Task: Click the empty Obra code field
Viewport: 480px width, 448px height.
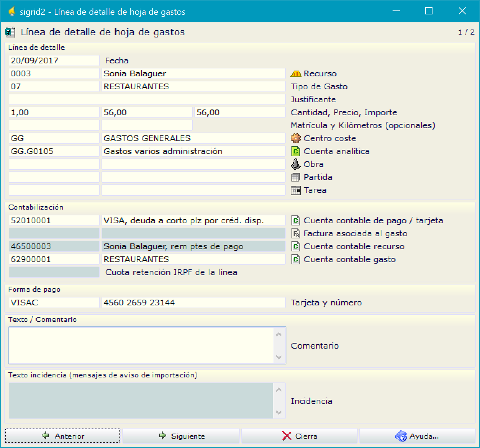Action: click(54, 164)
